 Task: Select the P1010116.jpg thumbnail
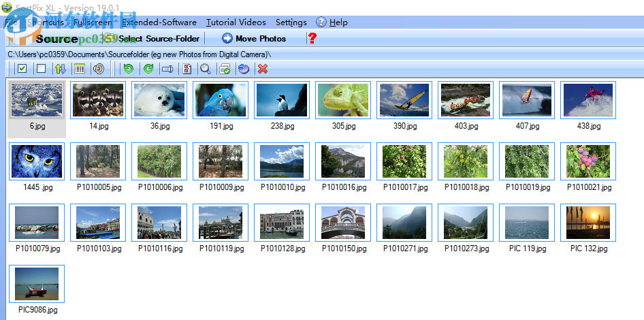pos(159,223)
